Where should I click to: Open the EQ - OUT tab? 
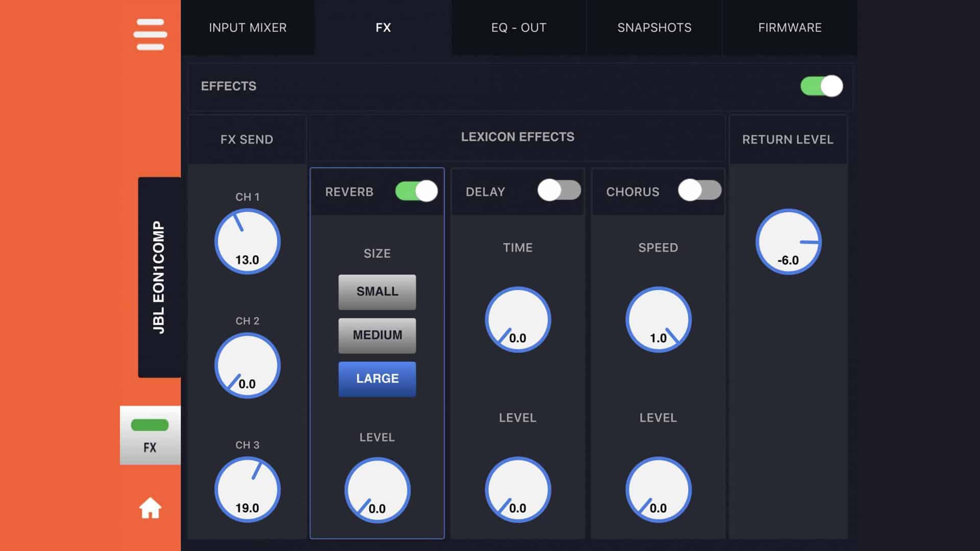tap(519, 28)
